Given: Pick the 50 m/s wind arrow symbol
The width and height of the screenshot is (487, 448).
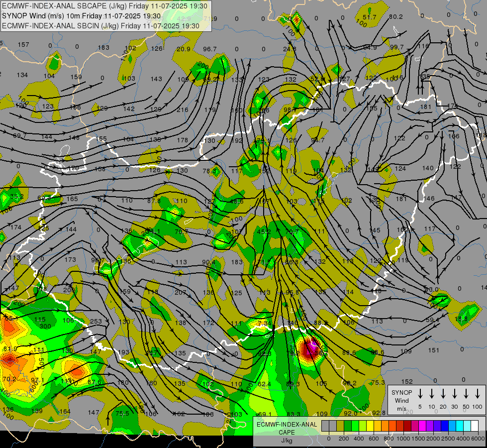Looking at the screenshot, I should 466,393.
